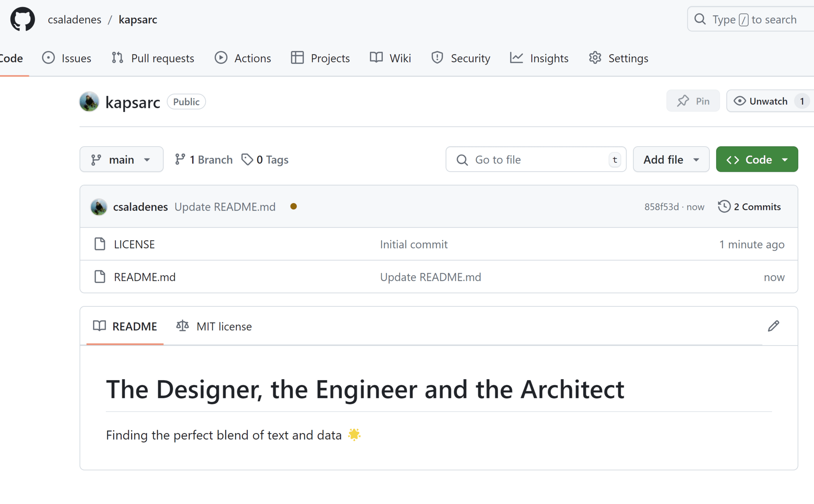Screen dimensions: 814x504
Task: Click the GitHub octocat logo
Action: (22, 19)
